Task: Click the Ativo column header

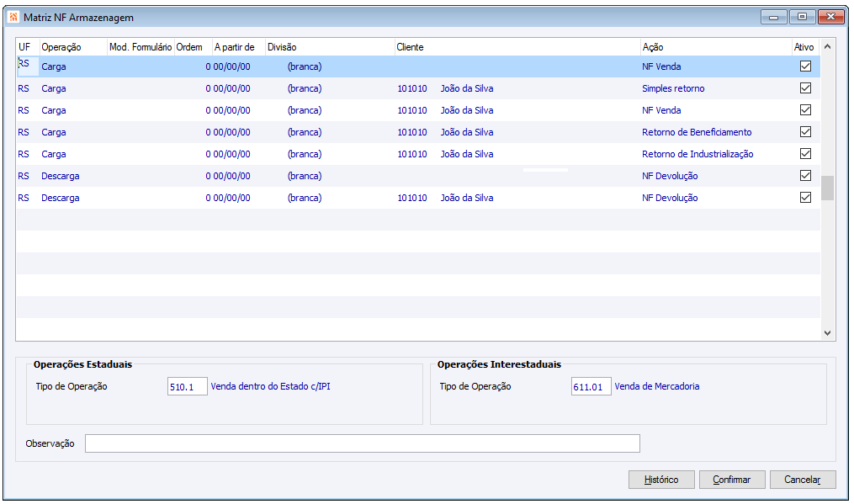Action: tap(805, 47)
